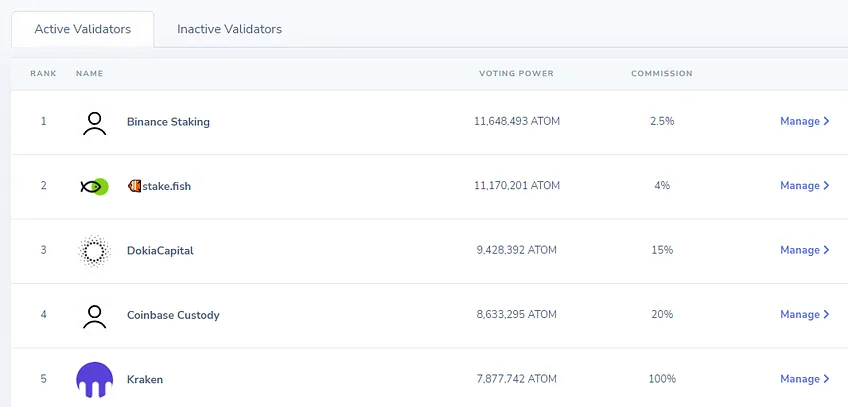Viewport: 848px width, 407px height.
Task: Switch to the Inactive Validators tab
Action: (229, 29)
